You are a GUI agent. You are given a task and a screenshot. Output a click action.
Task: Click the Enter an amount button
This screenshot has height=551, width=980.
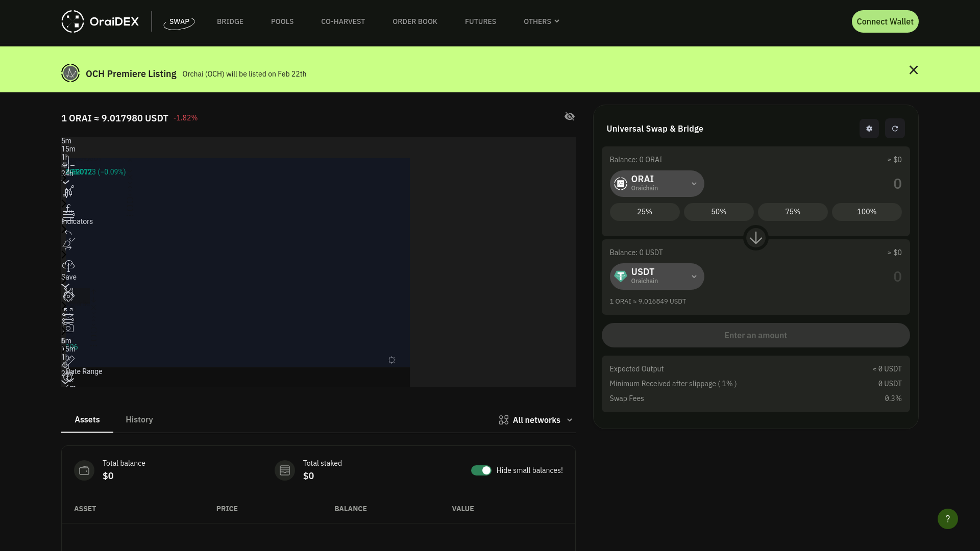pos(756,335)
